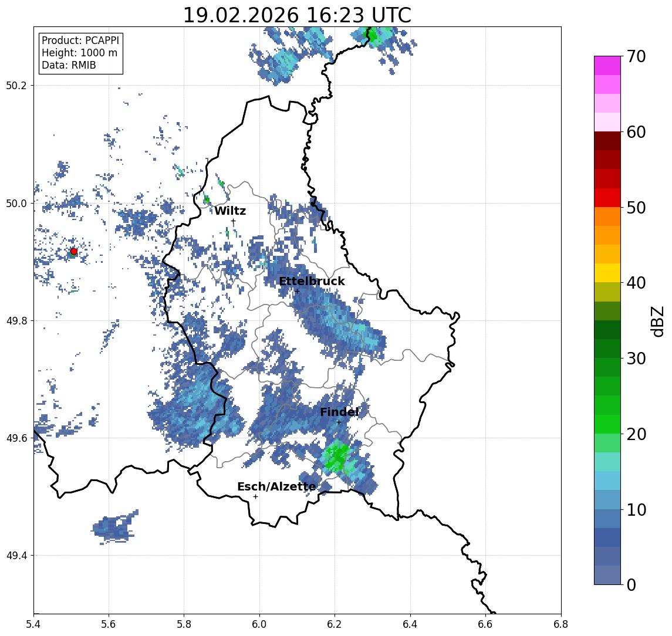This screenshot has width=672, height=636.
Task: Select the Findel city label
Action: [339, 412]
